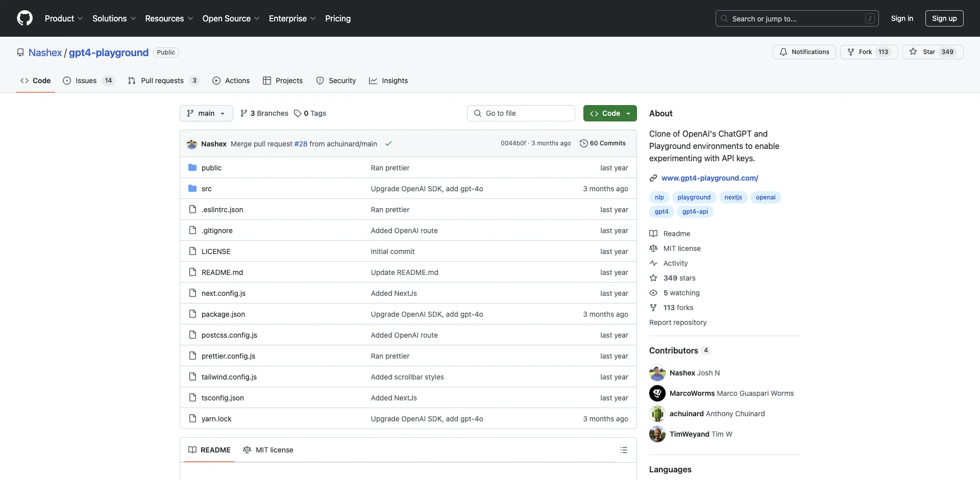Click the gpt4-api topic tag
Viewport: 980px width, 480px height.
pyautogui.click(x=695, y=212)
